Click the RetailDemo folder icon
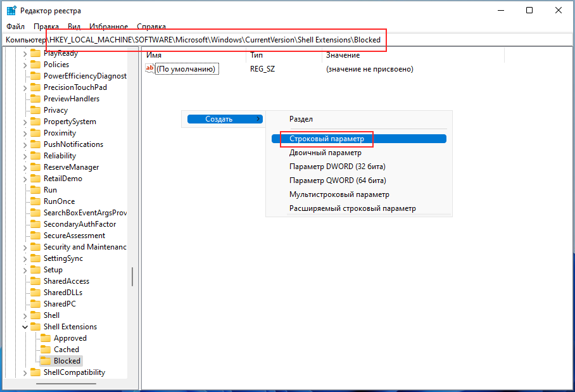575x392 pixels. point(35,178)
